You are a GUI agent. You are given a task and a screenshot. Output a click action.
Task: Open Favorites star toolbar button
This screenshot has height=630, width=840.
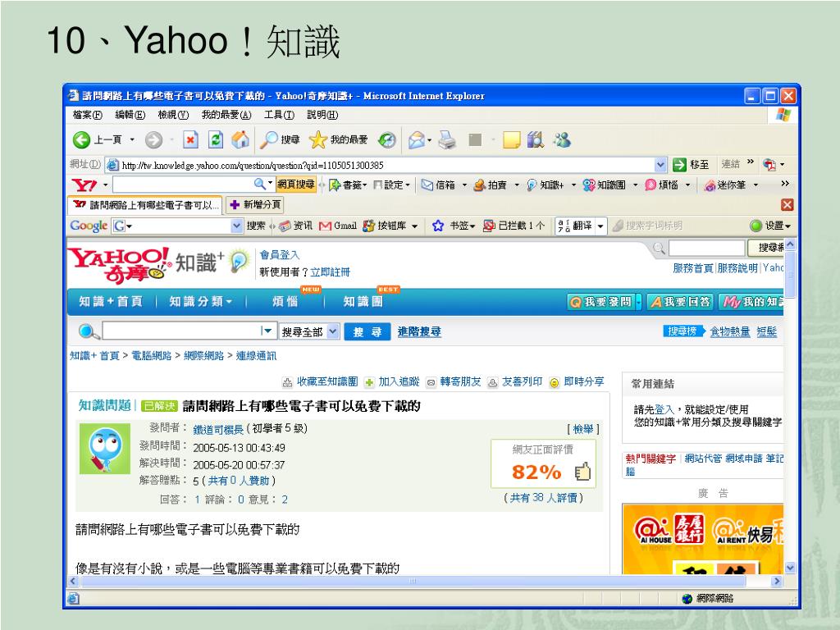click(x=339, y=140)
